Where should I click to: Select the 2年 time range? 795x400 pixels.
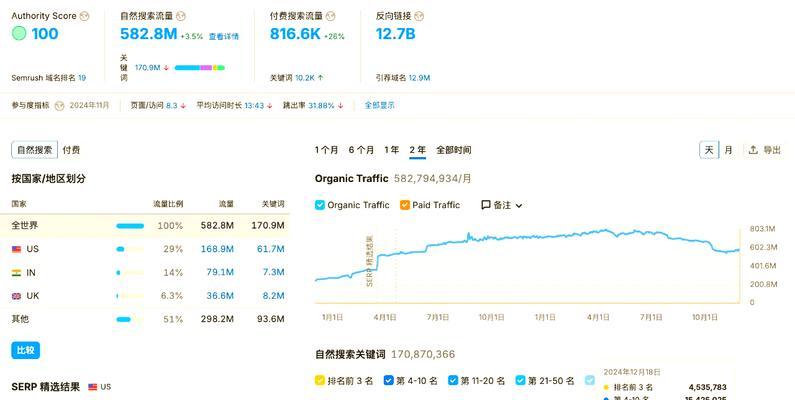(418, 150)
